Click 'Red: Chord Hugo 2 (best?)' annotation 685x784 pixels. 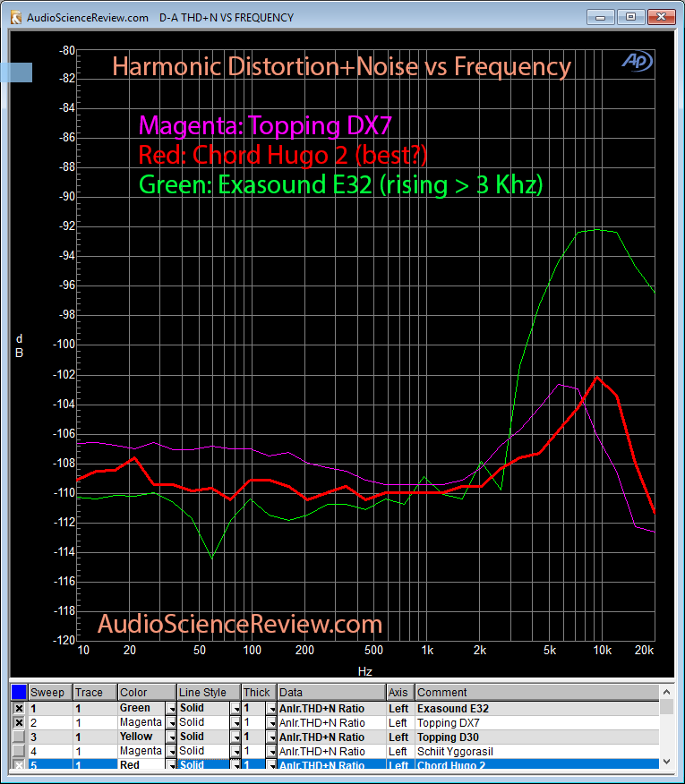(283, 155)
